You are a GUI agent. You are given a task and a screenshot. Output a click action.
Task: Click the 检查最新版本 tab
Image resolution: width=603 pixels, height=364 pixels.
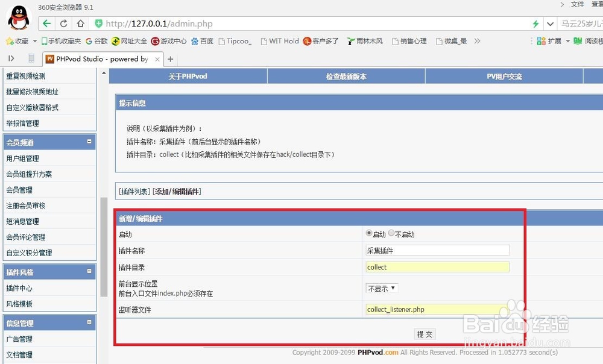(346, 76)
